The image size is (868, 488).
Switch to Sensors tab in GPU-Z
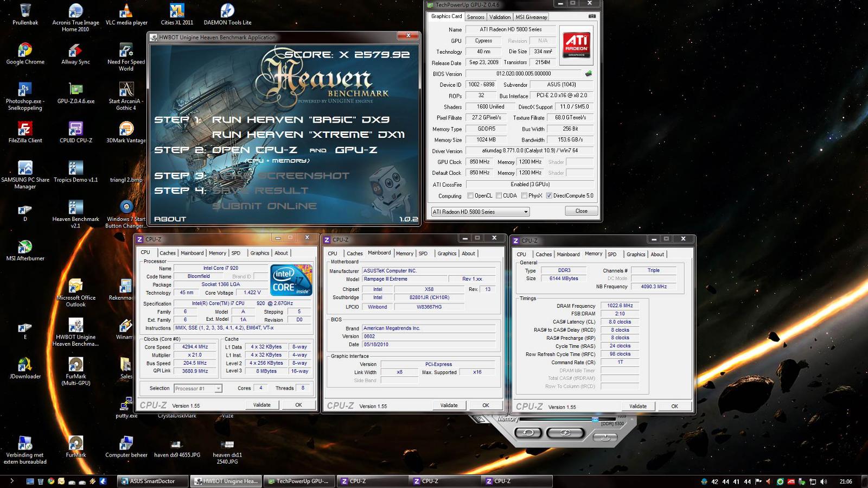click(x=476, y=17)
